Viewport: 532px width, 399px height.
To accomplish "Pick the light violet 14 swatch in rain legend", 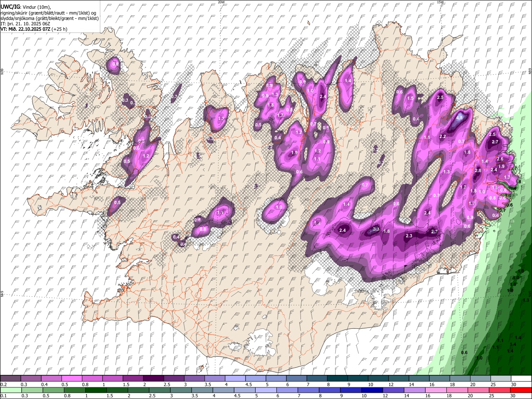I will (x=414, y=390).
